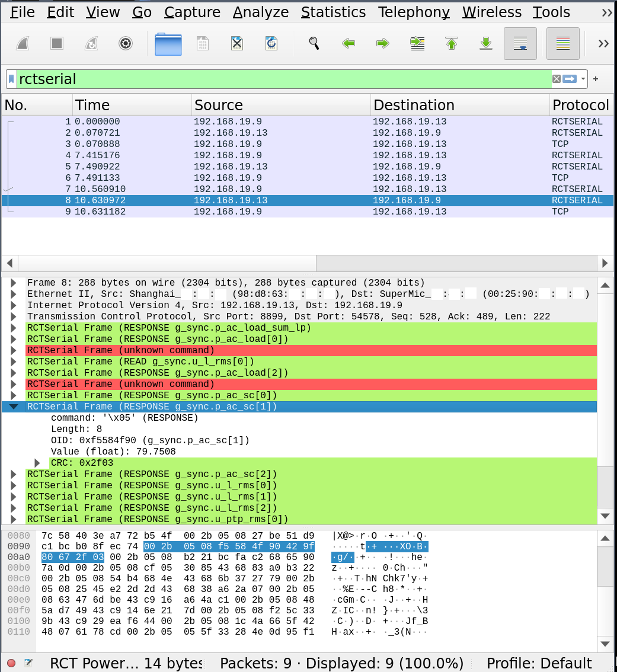Expand the Frame 8 tree item
Screen dimensions: 617x672
[x=13, y=283]
